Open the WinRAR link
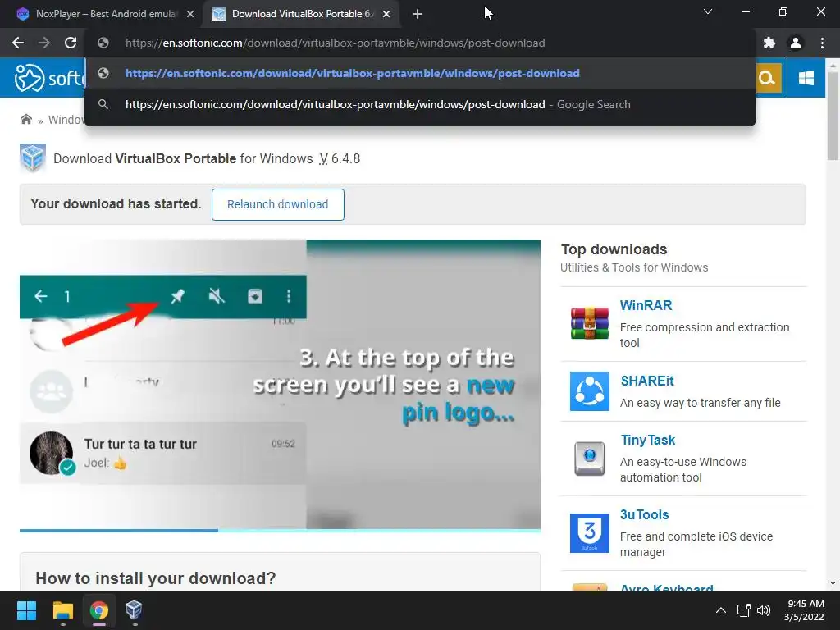This screenshot has width=840, height=630. tap(646, 305)
